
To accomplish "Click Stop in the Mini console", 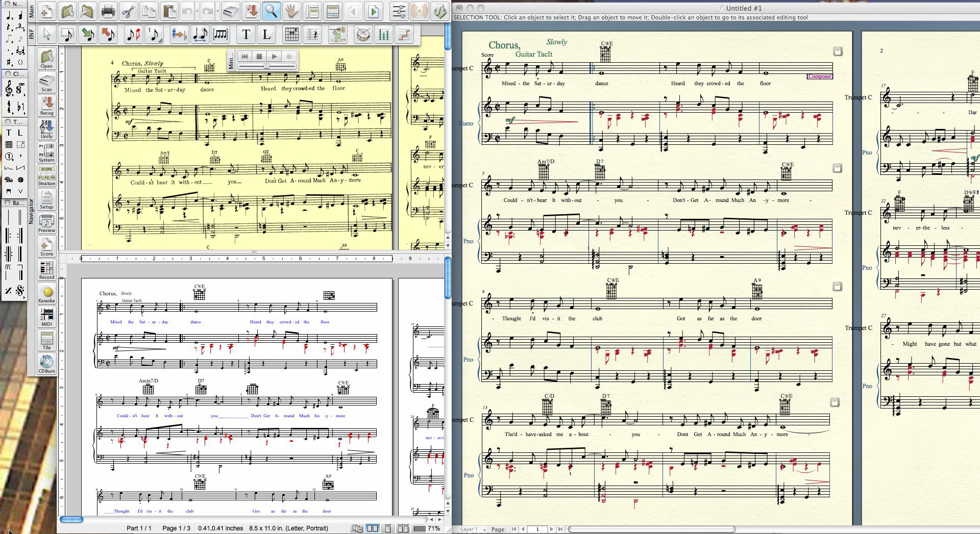I will tap(259, 56).
